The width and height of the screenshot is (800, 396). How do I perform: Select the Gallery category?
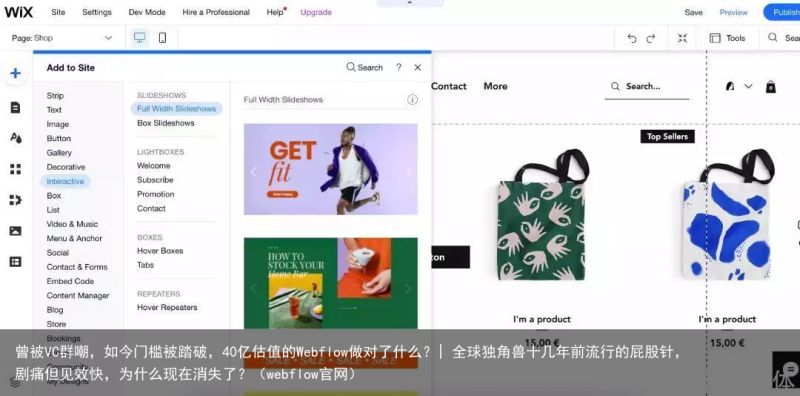point(59,153)
